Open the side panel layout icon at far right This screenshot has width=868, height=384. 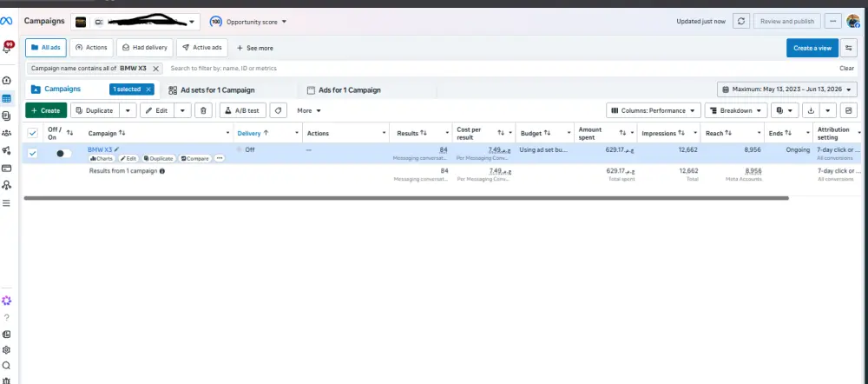click(x=848, y=110)
